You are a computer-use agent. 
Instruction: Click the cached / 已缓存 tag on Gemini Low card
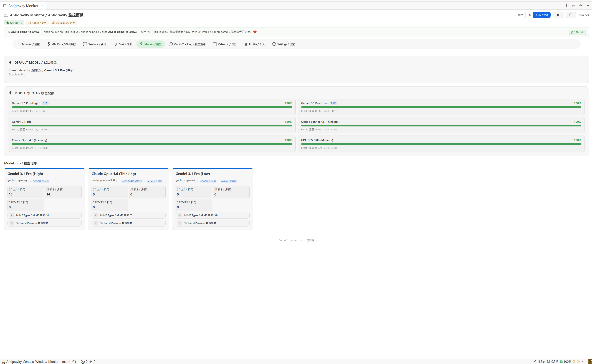click(x=229, y=181)
